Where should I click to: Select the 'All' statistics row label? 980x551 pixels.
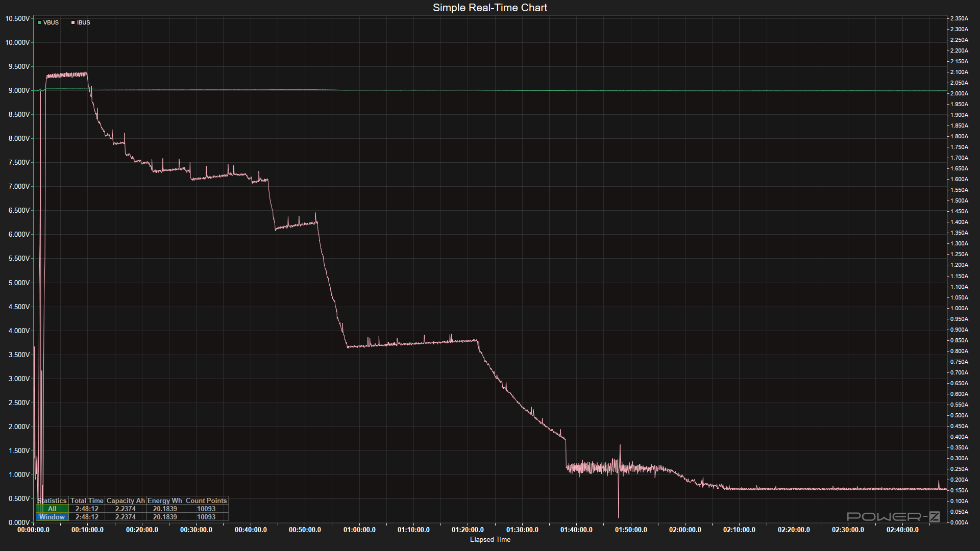[52, 509]
